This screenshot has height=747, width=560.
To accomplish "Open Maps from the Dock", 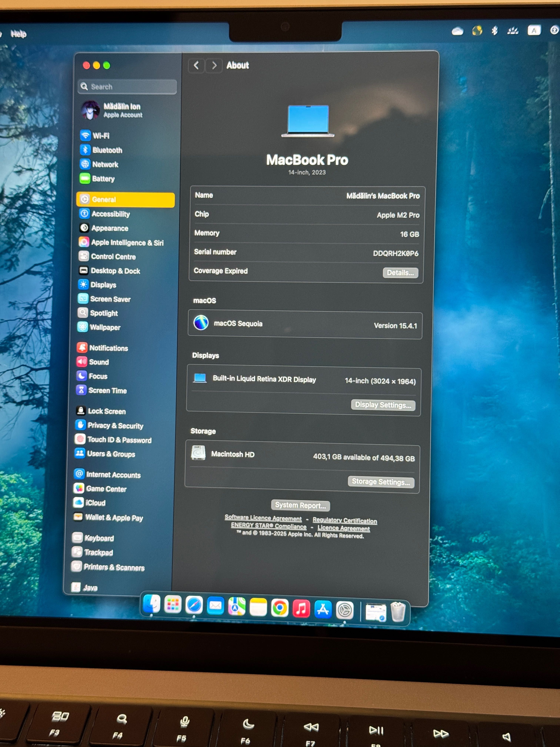I will click(237, 607).
